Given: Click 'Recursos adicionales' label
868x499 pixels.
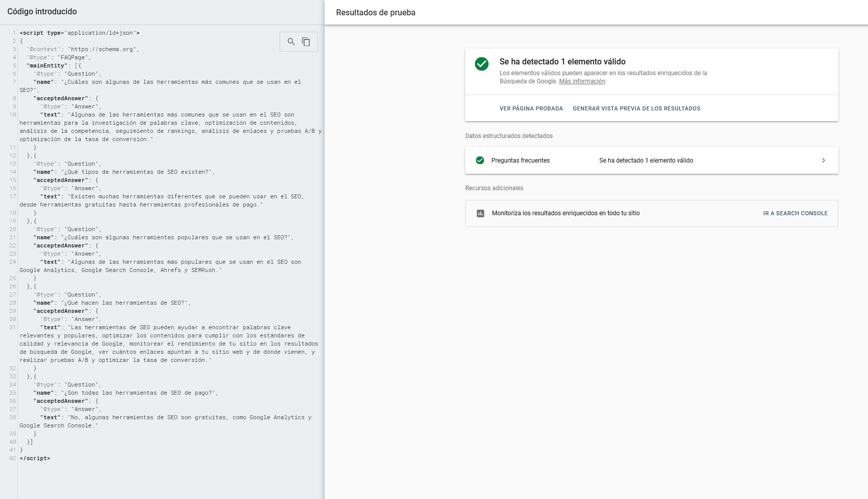Looking at the screenshot, I should click(x=494, y=188).
